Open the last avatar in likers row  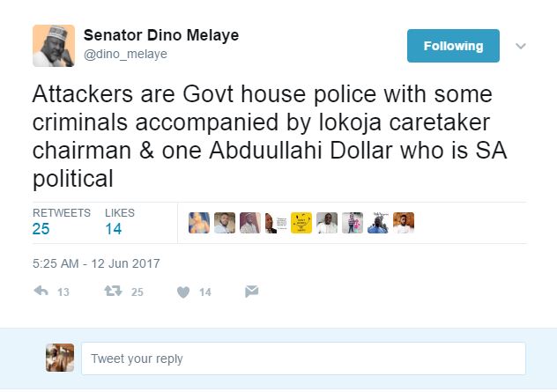[404, 223]
